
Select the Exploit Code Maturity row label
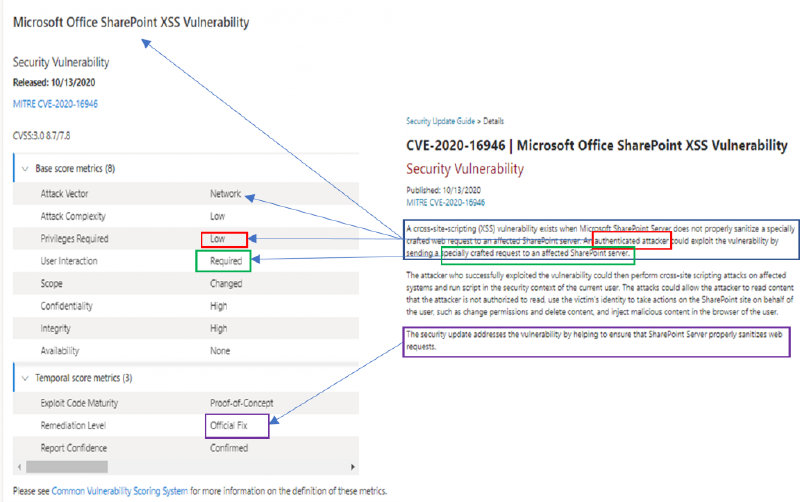click(x=79, y=403)
